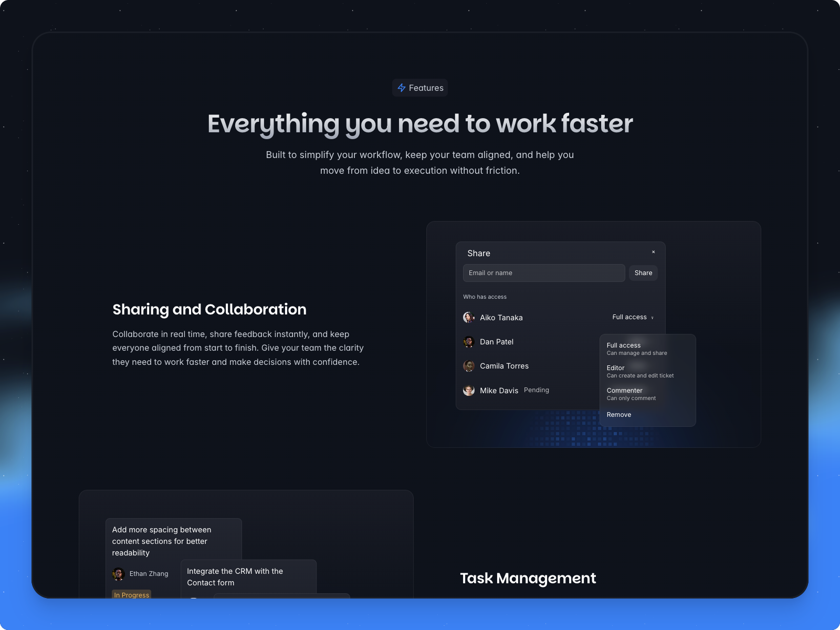Viewport: 840px width, 630px height.
Task: Click the Who has access label
Action: (x=485, y=297)
